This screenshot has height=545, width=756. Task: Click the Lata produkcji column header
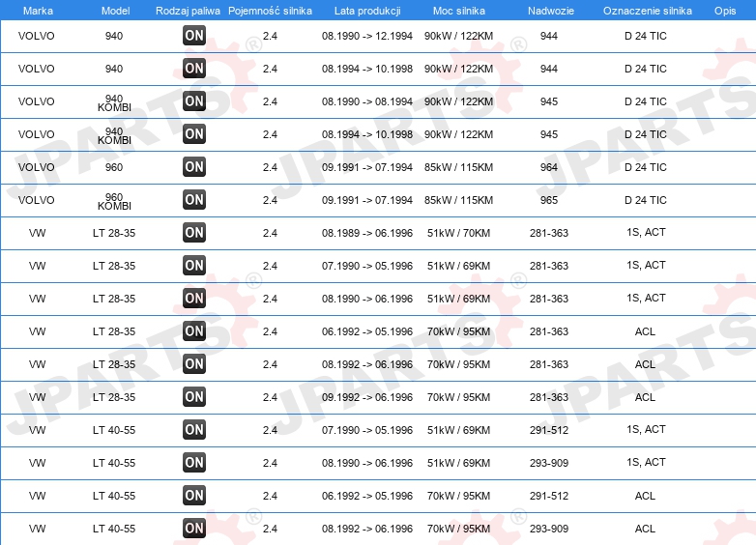[367, 11]
